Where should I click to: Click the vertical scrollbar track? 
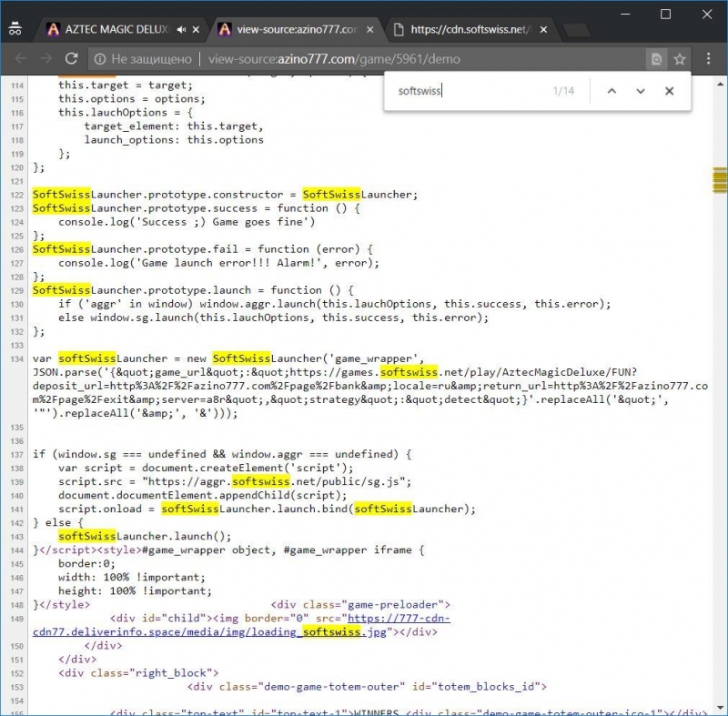pyautogui.click(x=719, y=409)
